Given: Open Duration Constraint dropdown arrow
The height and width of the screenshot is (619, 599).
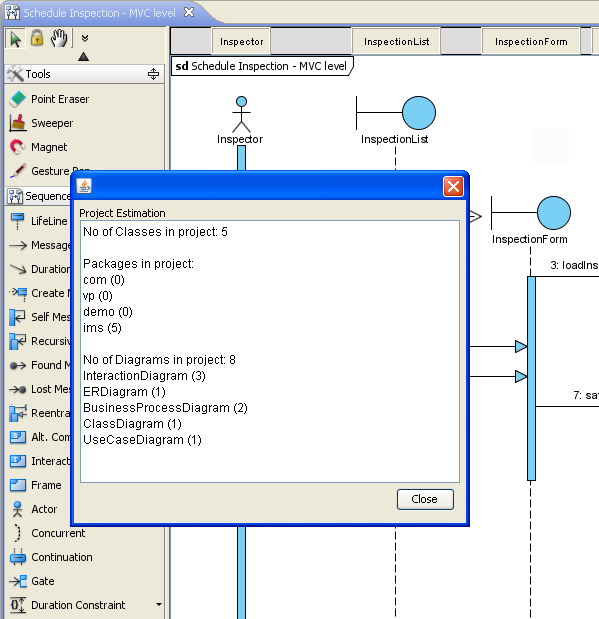Looking at the screenshot, I should point(159,604).
